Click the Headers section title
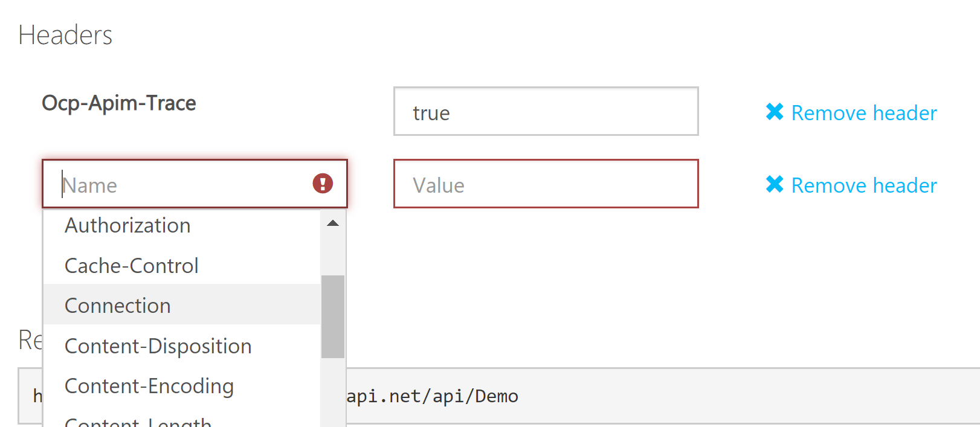Screen dimensions: 980x427 coord(65,34)
